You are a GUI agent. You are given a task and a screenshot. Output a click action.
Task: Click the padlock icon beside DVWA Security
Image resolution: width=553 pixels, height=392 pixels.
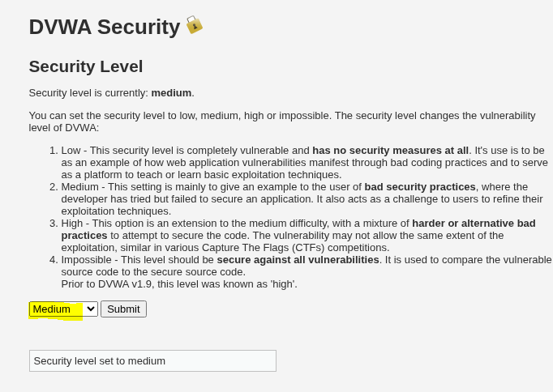coord(194,25)
